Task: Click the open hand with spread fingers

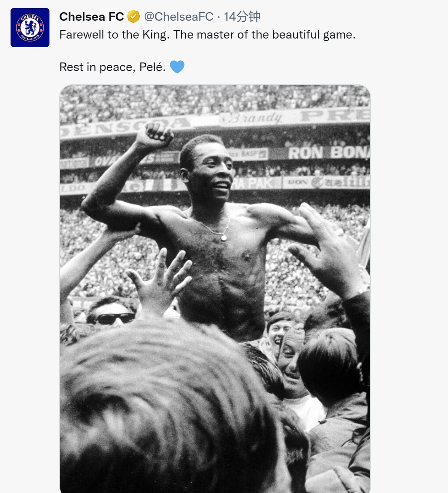Action: tap(160, 280)
